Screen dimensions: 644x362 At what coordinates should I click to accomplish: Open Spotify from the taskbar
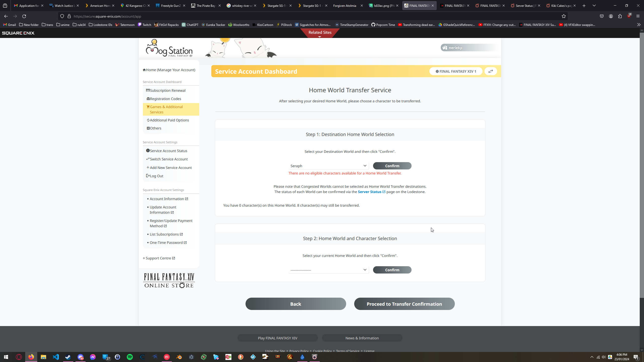130,357
